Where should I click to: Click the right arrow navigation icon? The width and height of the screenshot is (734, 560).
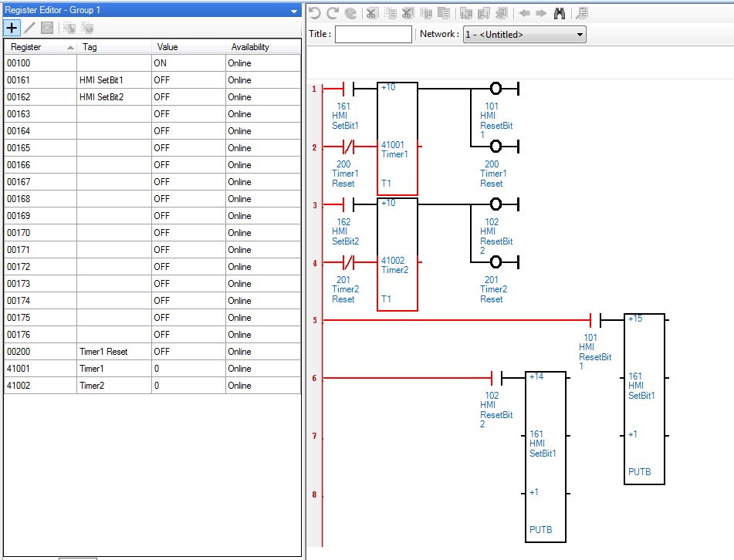(541, 13)
